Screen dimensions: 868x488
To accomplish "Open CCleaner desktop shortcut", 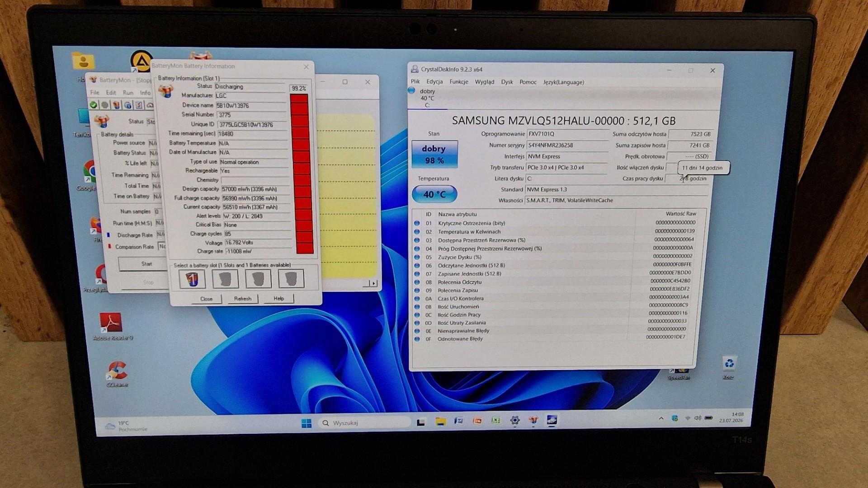I will [117, 374].
